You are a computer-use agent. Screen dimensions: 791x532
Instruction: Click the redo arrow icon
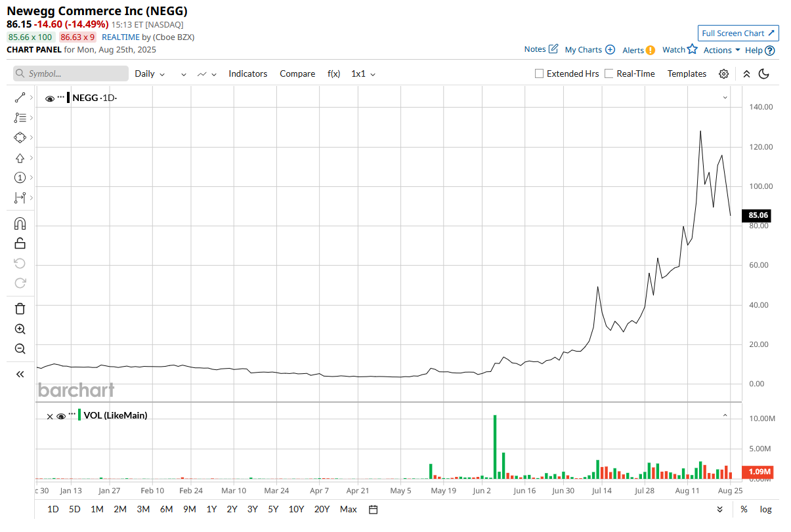(x=20, y=283)
